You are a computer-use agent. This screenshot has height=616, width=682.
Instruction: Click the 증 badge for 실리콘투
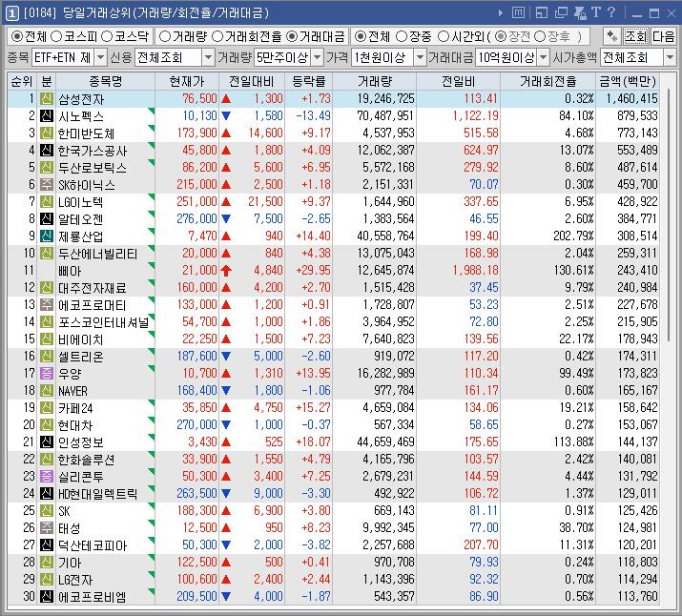47,476
